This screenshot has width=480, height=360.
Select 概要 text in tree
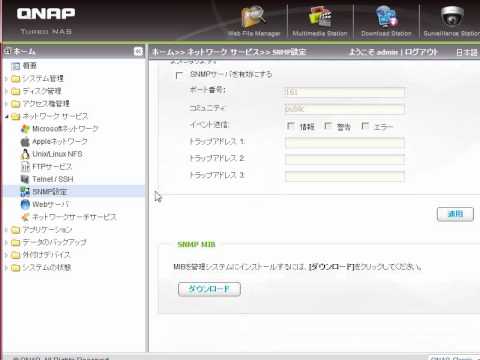(x=29, y=66)
